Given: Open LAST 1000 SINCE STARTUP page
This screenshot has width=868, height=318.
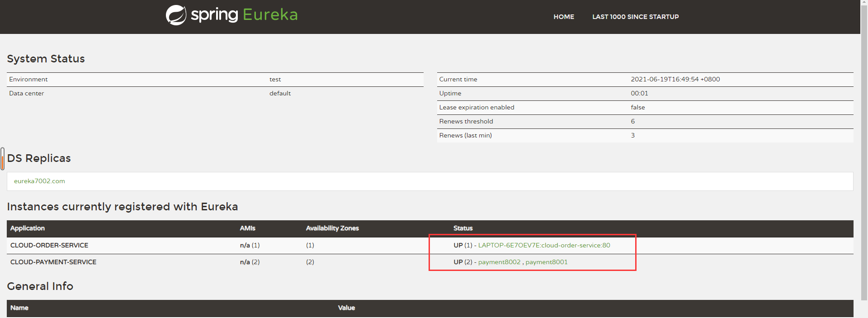Looking at the screenshot, I should [x=635, y=17].
